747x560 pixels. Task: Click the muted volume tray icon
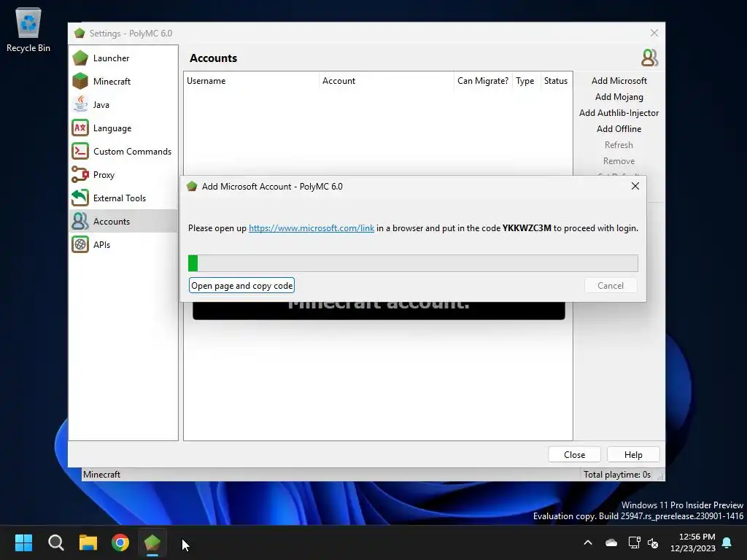click(x=653, y=542)
